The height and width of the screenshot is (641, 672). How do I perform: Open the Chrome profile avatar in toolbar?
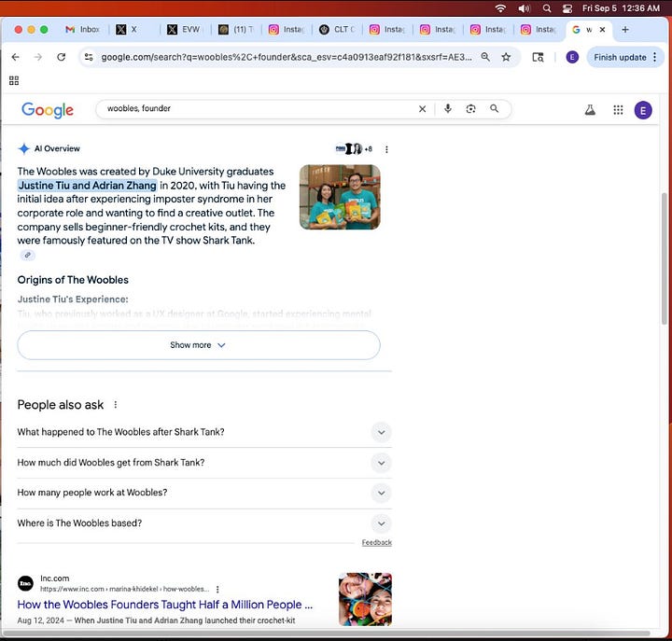tap(572, 57)
